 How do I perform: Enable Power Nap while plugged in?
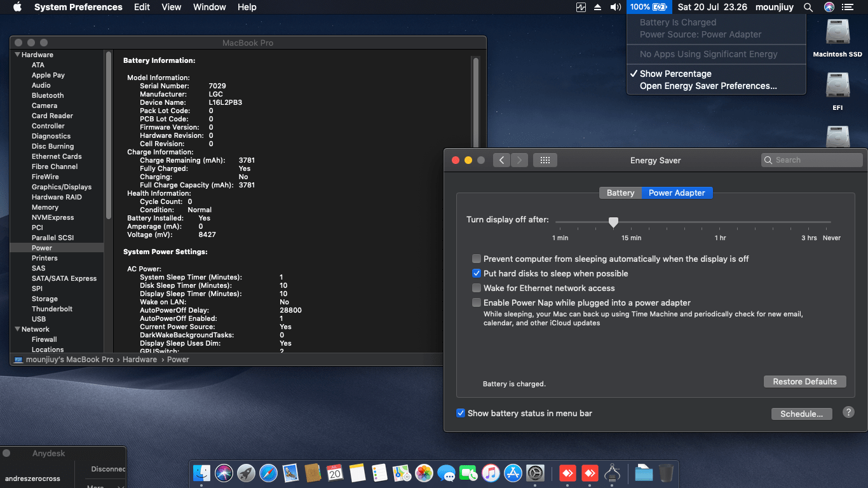(477, 302)
